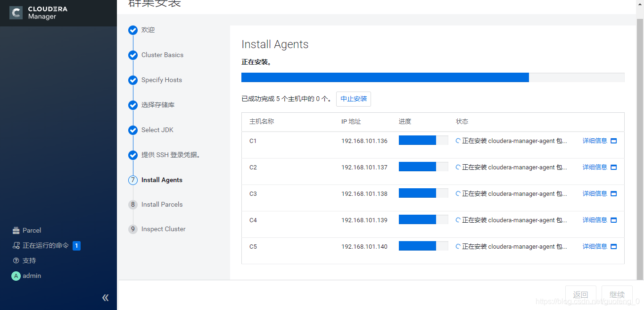Go to the 欢迎 wizard step
The image size is (644, 310).
148,30
